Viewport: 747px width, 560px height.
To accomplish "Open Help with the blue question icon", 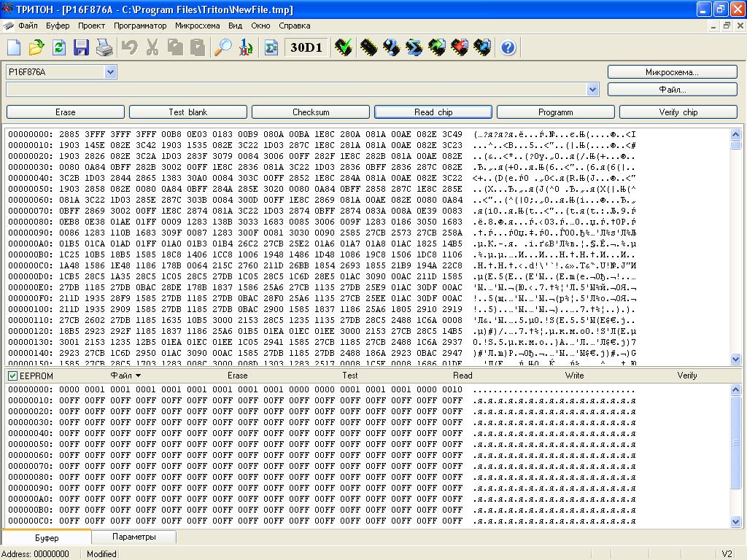I will click(508, 48).
